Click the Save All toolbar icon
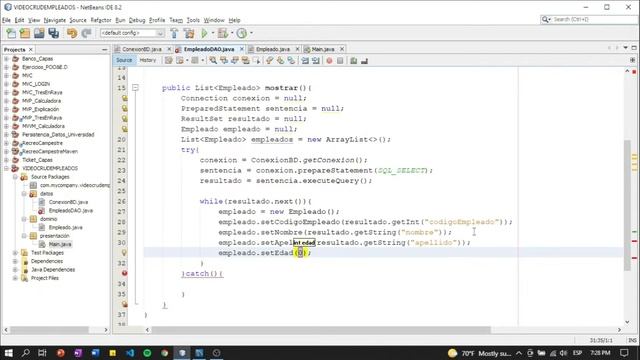The image size is (640, 360). click(x=53, y=33)
